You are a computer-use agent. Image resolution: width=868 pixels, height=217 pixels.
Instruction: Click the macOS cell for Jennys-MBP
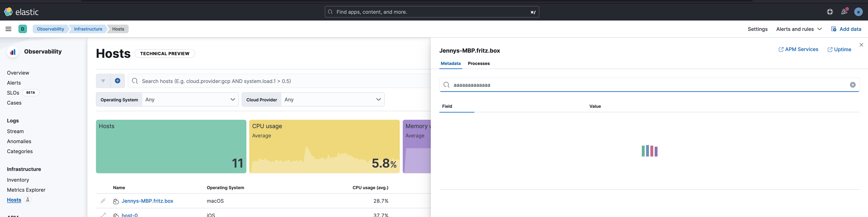[215, 201]
